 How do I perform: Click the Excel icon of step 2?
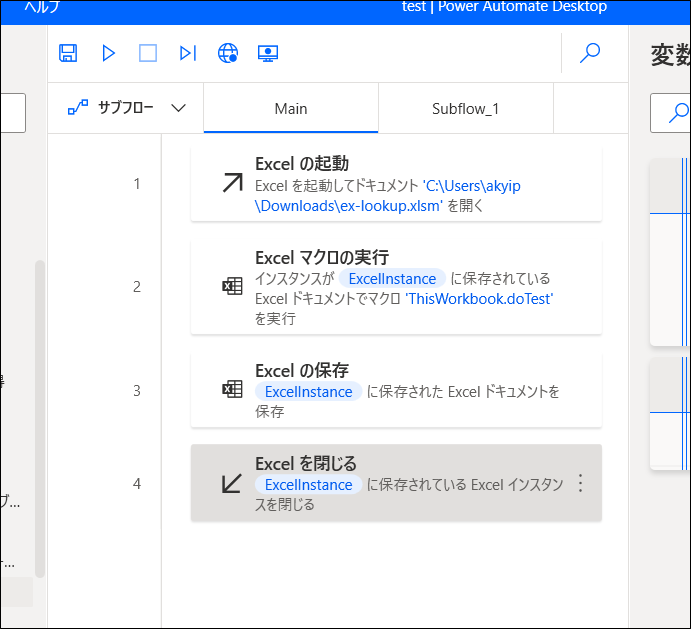coord(232,286)
